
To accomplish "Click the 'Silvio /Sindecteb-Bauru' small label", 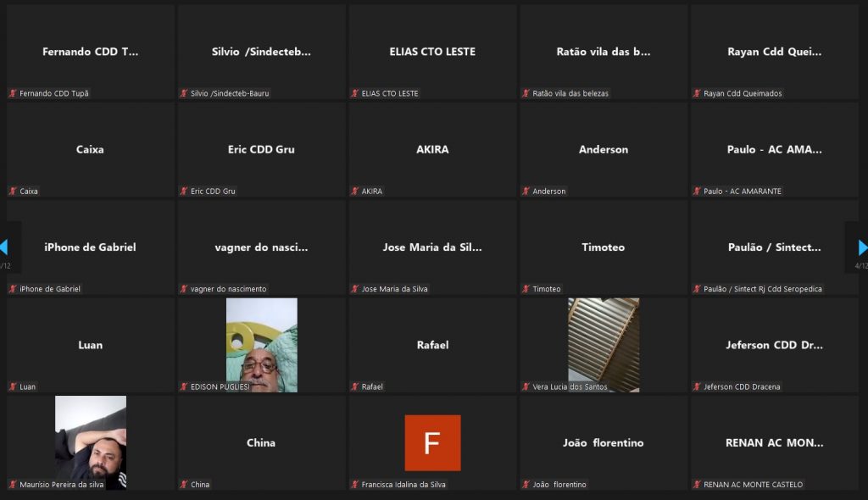I will [x=230, y=93].
